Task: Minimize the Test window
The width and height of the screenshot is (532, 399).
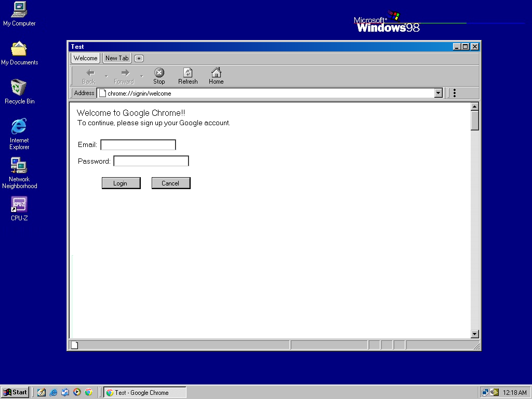Action: click(x=457, y=47)
